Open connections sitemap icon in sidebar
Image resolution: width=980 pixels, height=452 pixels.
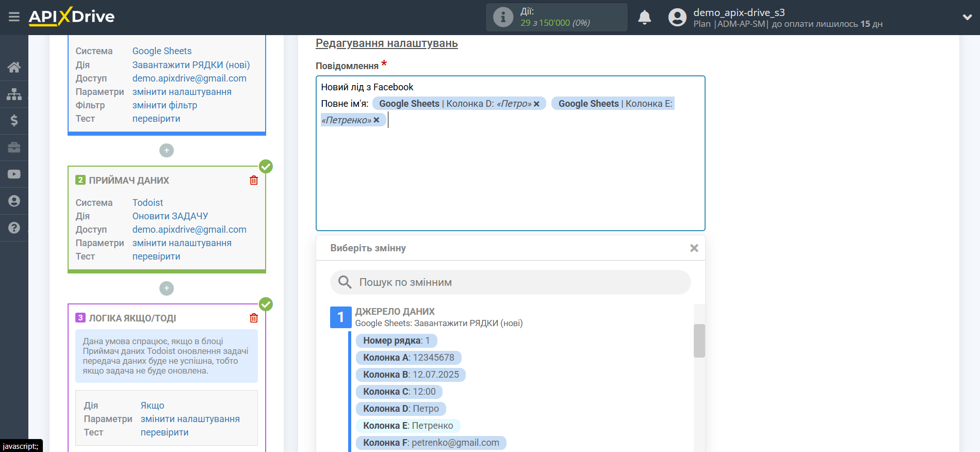click(x=14, y=94)
